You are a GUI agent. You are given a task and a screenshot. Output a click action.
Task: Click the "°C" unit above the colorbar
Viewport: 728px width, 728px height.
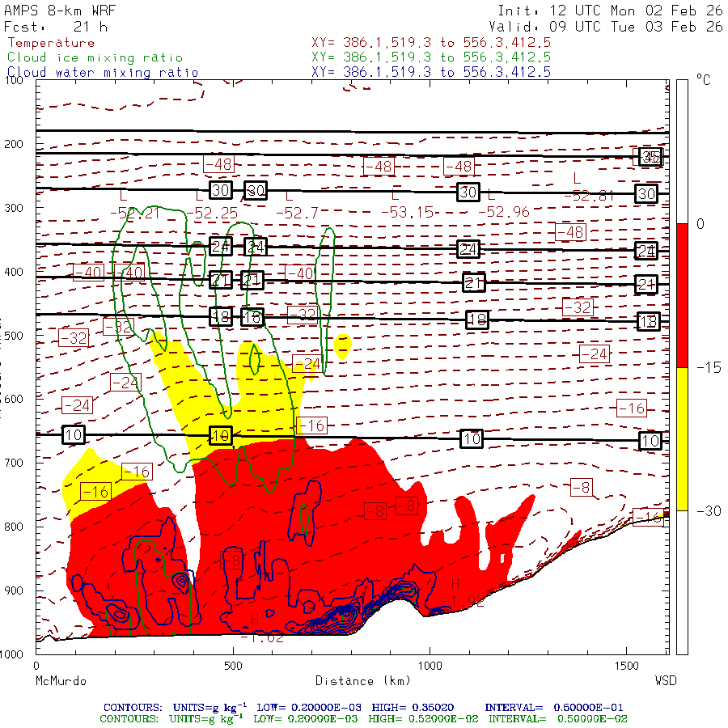click(704, 80)
